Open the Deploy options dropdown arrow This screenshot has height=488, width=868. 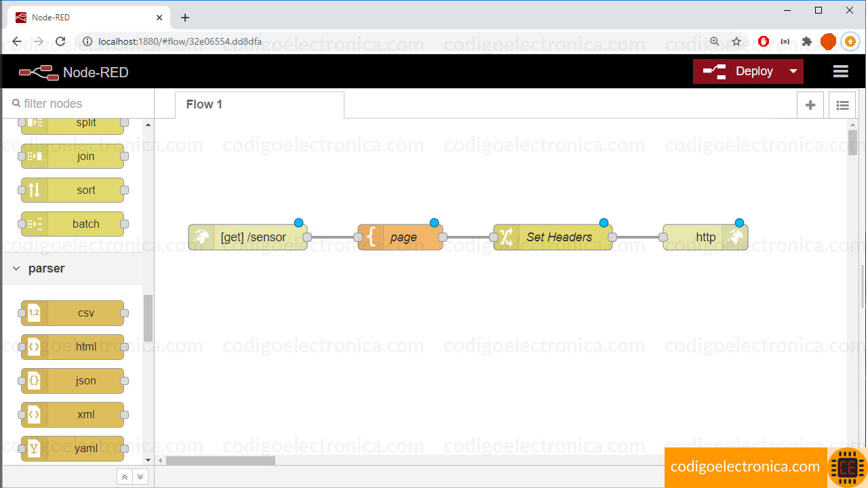coord(793,71)
